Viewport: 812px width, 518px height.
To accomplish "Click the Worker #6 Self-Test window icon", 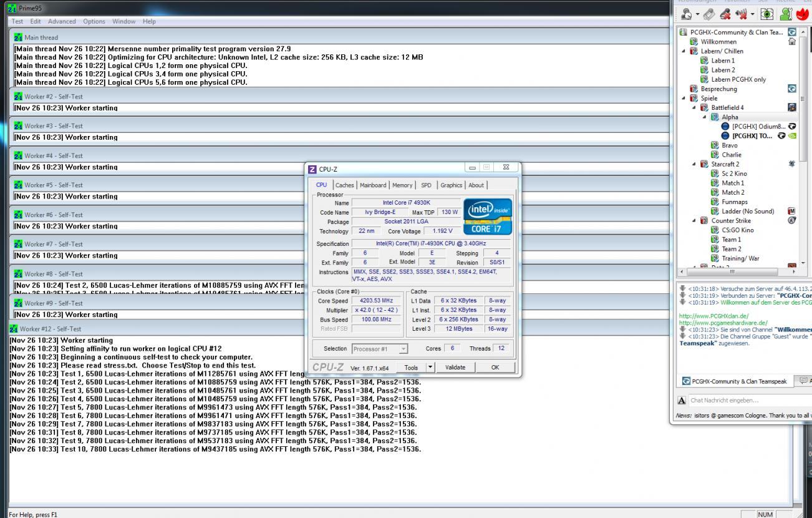I will tap(18, 215).
